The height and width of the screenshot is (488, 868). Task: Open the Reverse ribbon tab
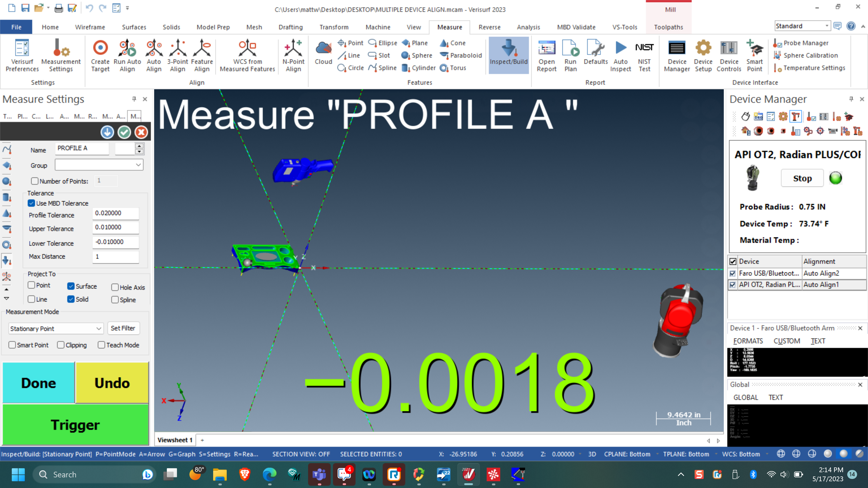[x=489, y=27]
